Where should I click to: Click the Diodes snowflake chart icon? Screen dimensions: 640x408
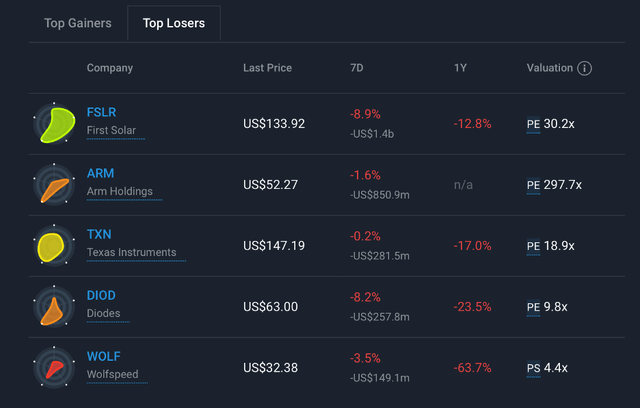[x=54, y=307]
